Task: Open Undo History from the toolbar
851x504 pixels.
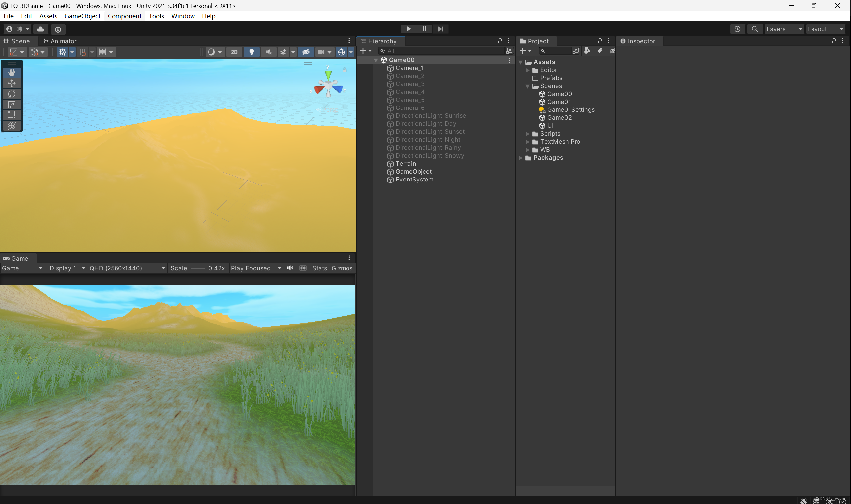Action: click(737, 29)
